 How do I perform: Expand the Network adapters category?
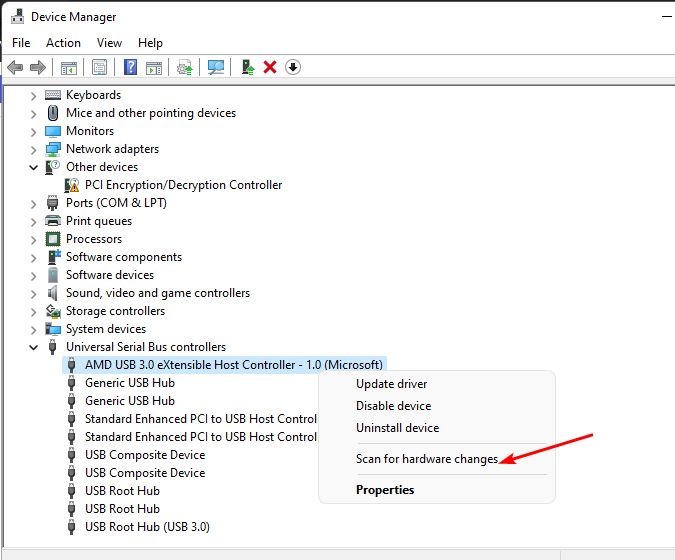tap(34, 150)
